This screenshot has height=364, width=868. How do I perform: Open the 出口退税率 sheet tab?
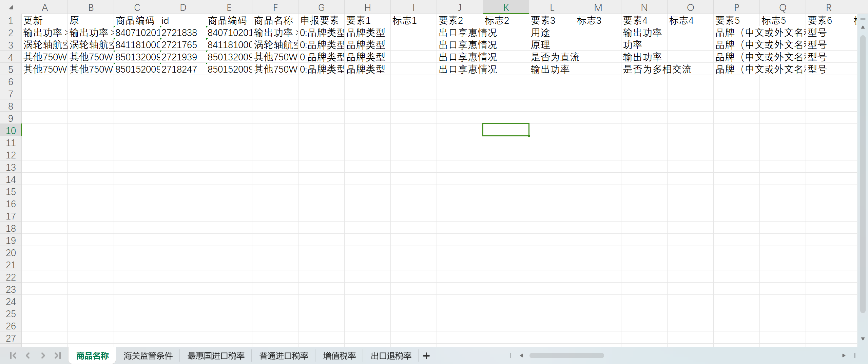tap(391, 356)
